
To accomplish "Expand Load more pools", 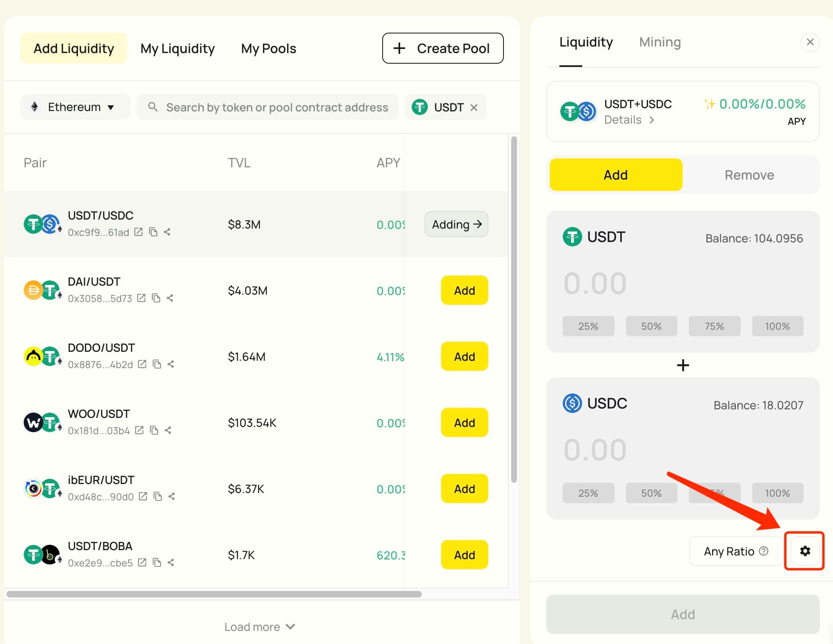I will tap(260, 626).
